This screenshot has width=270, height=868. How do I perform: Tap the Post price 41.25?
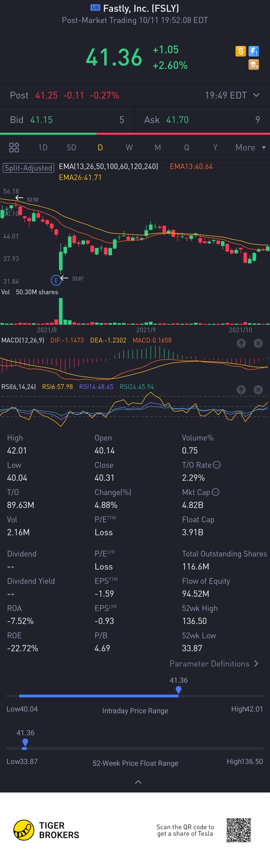coord(46,95)
